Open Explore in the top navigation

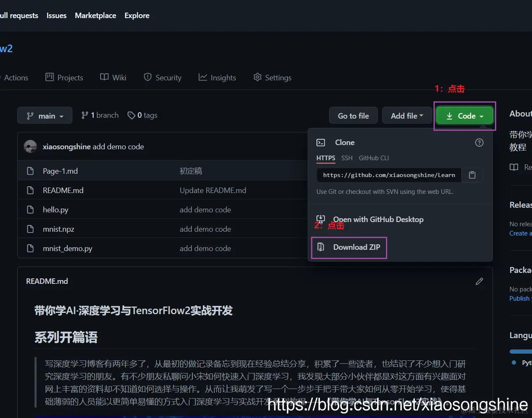137,16
